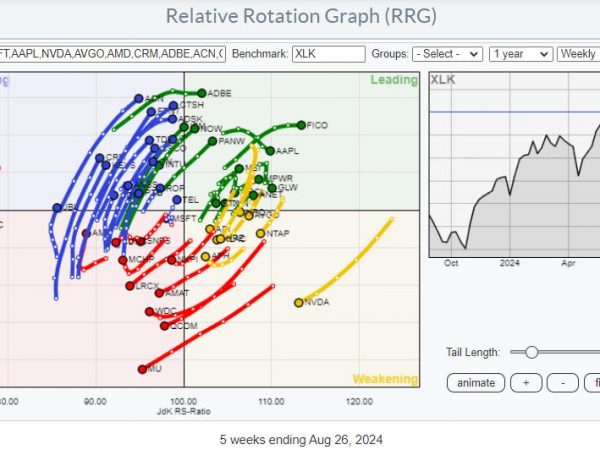Image resolution: width=600 pixels, height=450 pixels.
Task: Select the ADBE data point
Action: [x=202, y=93]
